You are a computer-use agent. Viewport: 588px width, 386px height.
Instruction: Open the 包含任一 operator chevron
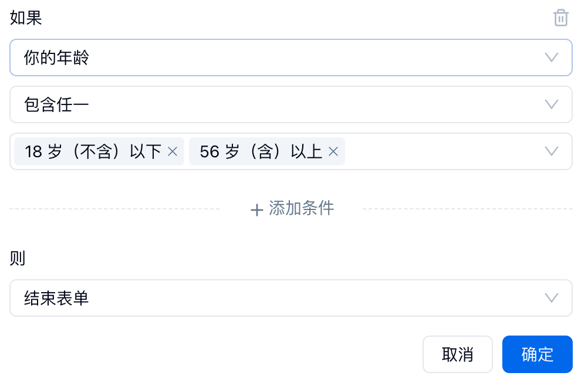[551, 104]
